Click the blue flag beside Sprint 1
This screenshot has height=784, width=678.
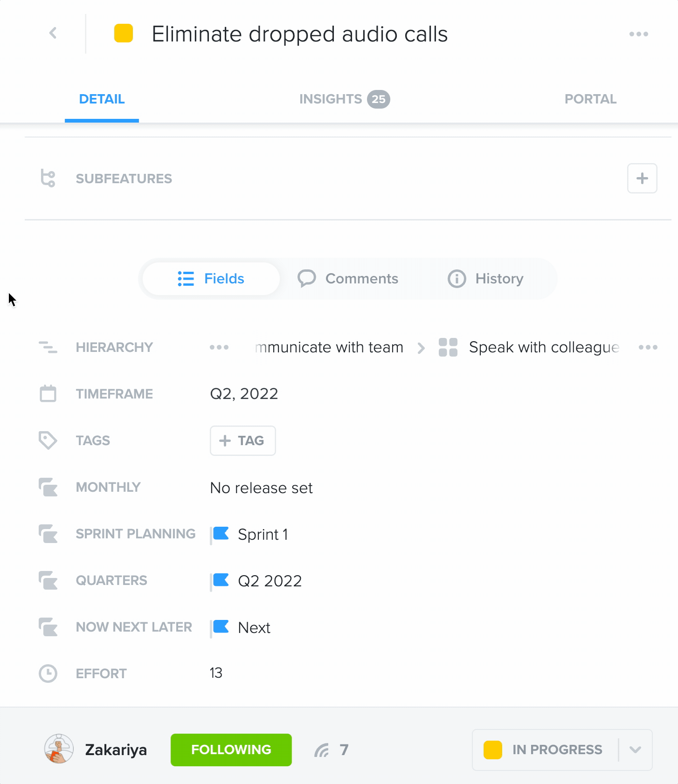220,535
